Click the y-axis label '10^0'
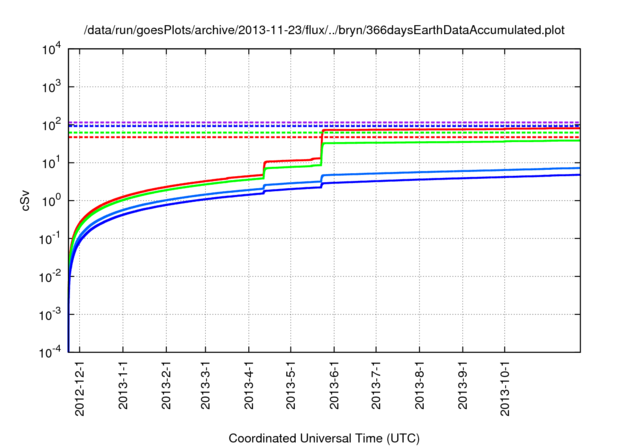The height and width of the screenshot is (448, 640). coord(52,201)
